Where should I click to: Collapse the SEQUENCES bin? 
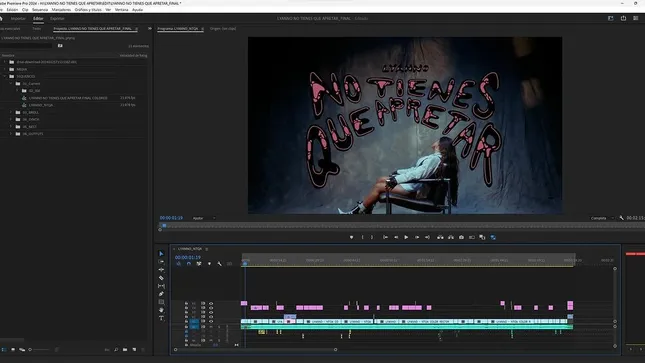[x=5, y=76]
